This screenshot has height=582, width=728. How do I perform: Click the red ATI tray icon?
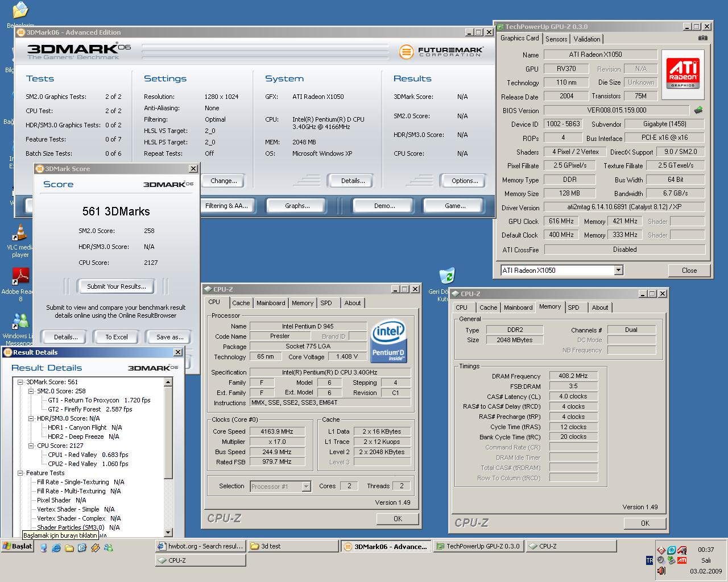[x=682, y=560]
